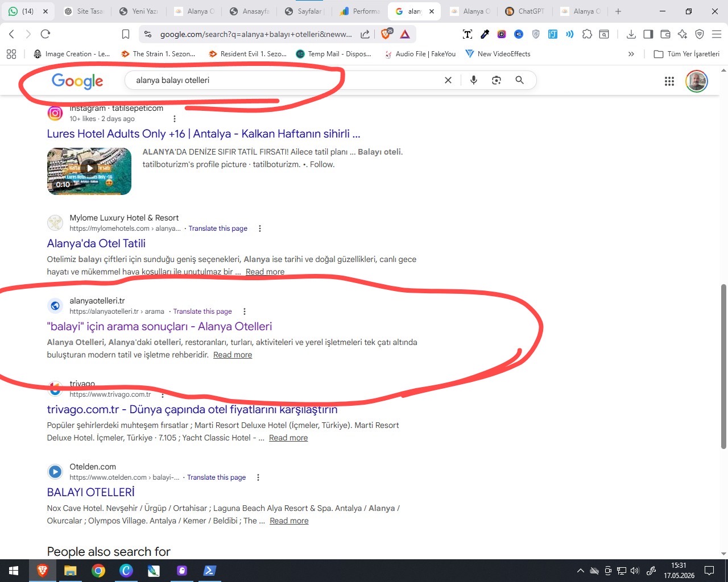Open Brave Wallet
Screen dimensions: 728x582
(665, 34)
